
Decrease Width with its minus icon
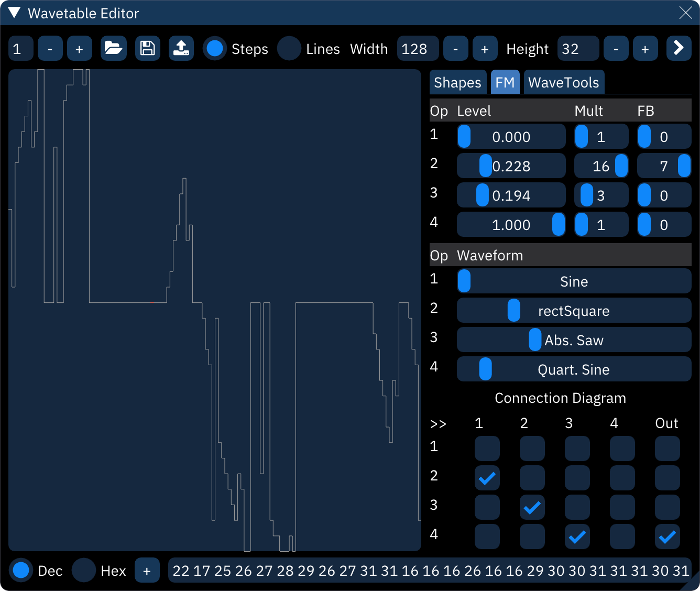tap(455, 48)
